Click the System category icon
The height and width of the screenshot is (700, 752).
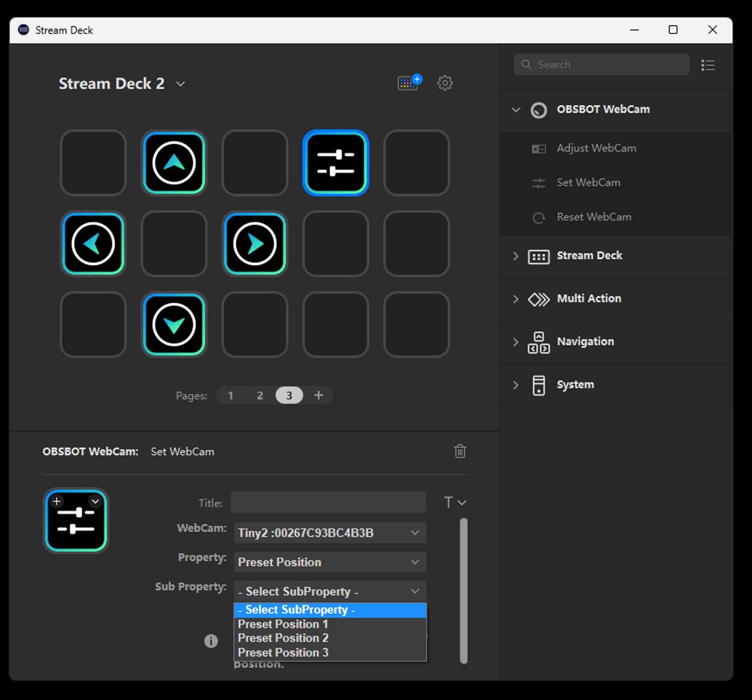(x=540, y=385)
